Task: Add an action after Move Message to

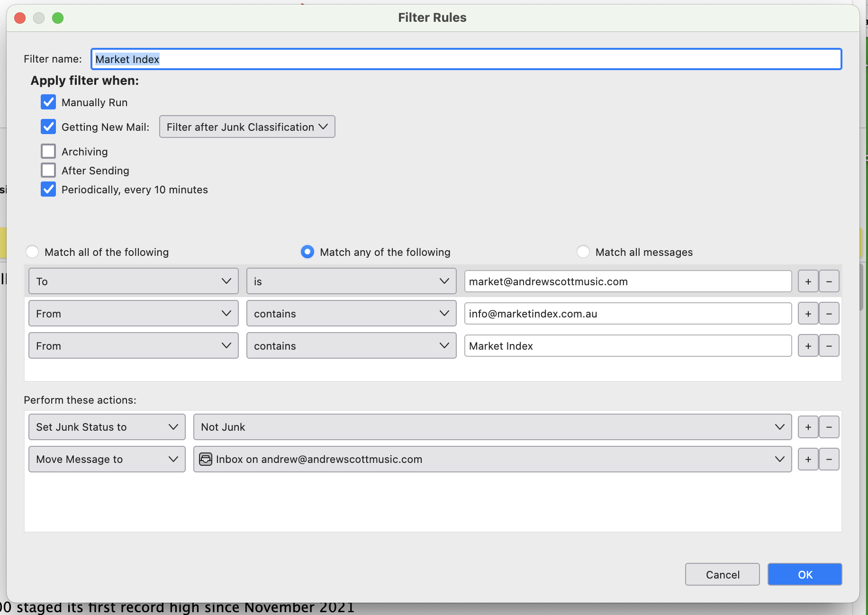Action: pyautogui.click(x=808, y=459)
